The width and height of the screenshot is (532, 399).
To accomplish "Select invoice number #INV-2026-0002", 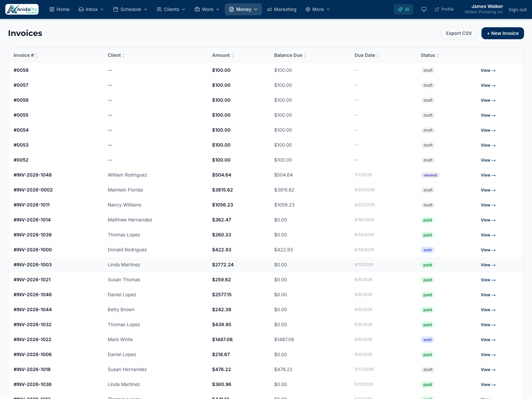I will point(33,190).
